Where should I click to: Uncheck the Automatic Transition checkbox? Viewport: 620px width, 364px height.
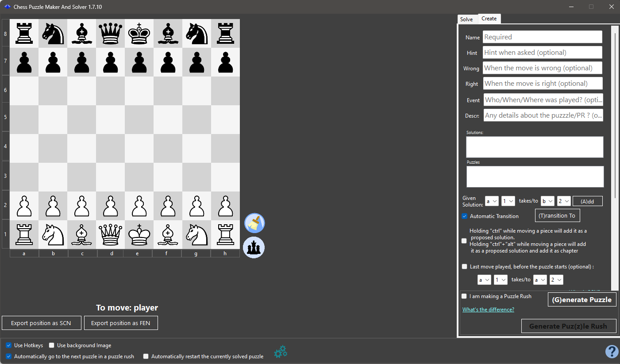(465, 216)
